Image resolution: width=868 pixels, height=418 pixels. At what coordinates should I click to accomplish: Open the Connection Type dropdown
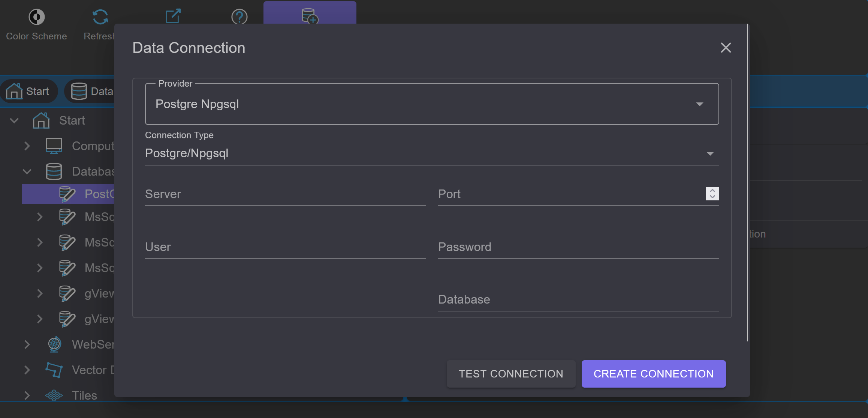click(x=432, y=153)
